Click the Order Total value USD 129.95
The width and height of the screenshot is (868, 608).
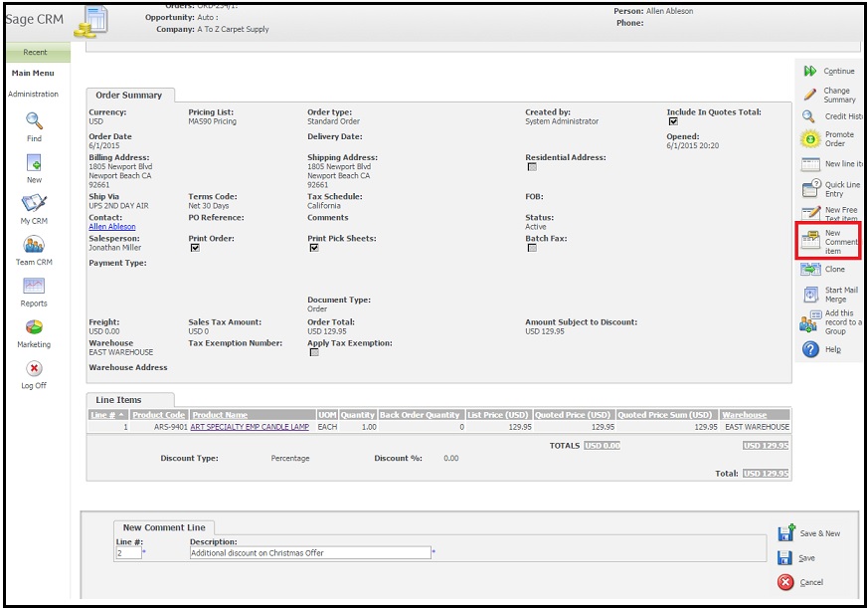click(x=327, y=331)
